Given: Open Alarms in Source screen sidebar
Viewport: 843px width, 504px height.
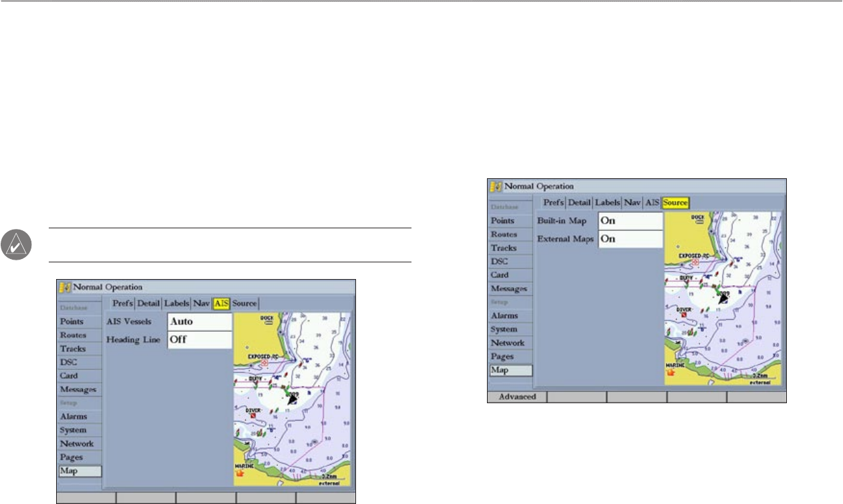Looking at the screenshot, I should 510,316.
